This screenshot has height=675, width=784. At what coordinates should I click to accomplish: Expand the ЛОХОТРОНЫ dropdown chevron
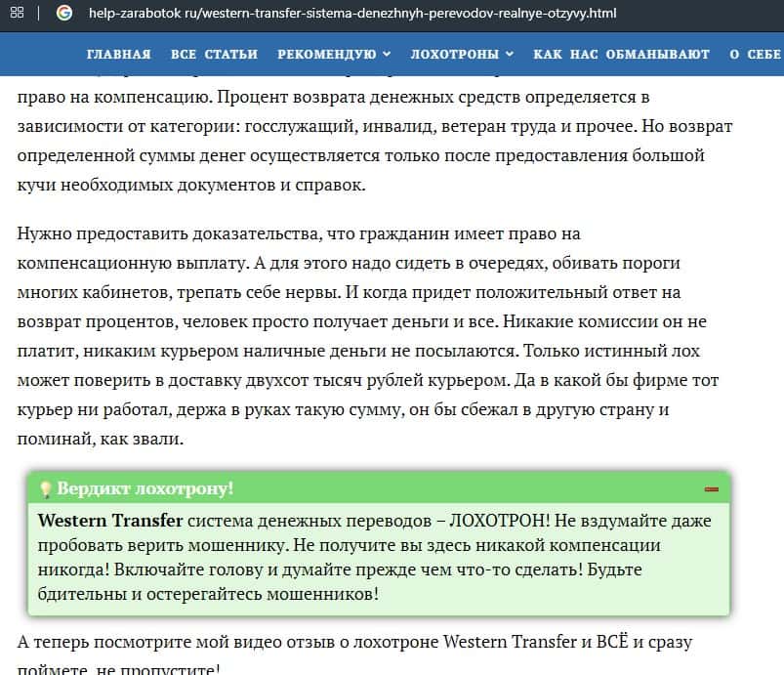[510, 54]
